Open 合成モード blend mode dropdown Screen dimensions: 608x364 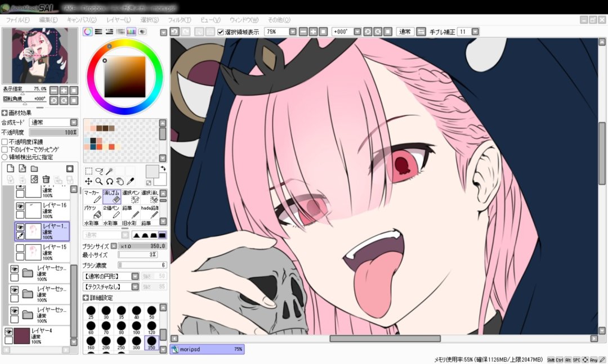74,123
